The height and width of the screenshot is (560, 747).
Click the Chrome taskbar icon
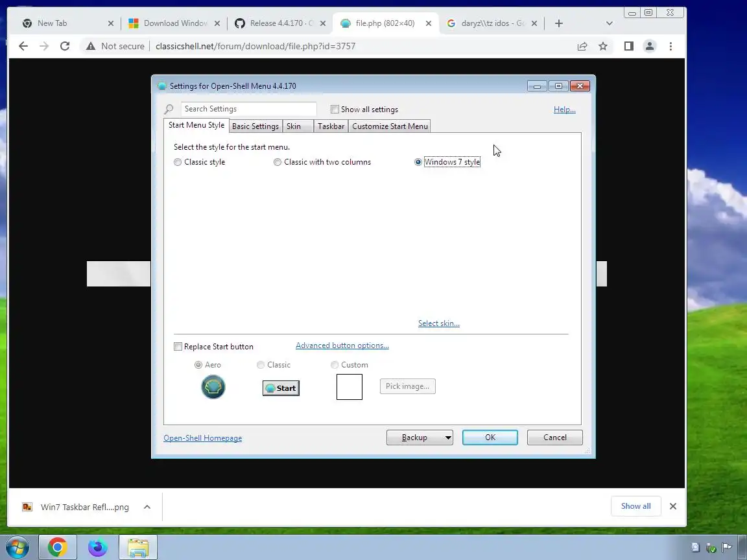[57, 548]
